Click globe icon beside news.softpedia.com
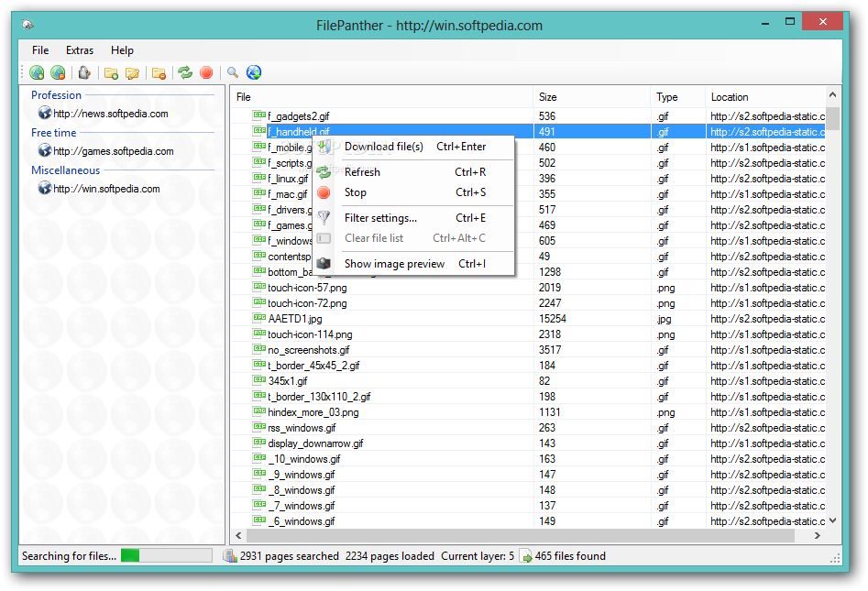This screenshot has height=591, width=868. 44,113
